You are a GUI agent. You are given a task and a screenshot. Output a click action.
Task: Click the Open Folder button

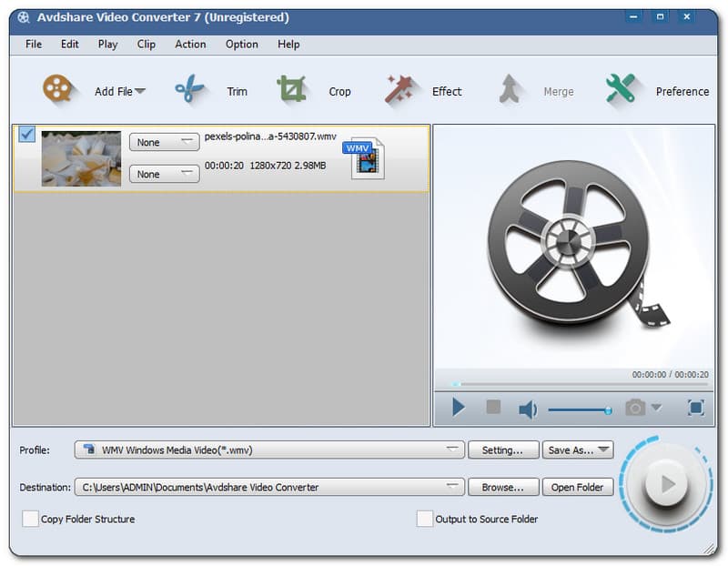[578, 487]
